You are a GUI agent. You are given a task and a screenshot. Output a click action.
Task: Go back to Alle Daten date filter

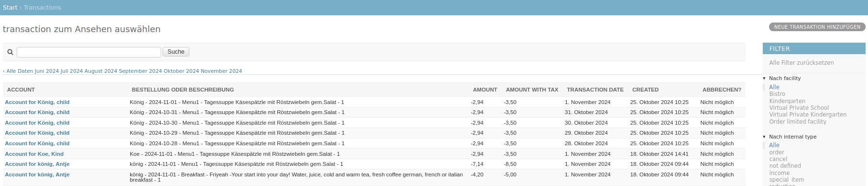pos(18,71)
